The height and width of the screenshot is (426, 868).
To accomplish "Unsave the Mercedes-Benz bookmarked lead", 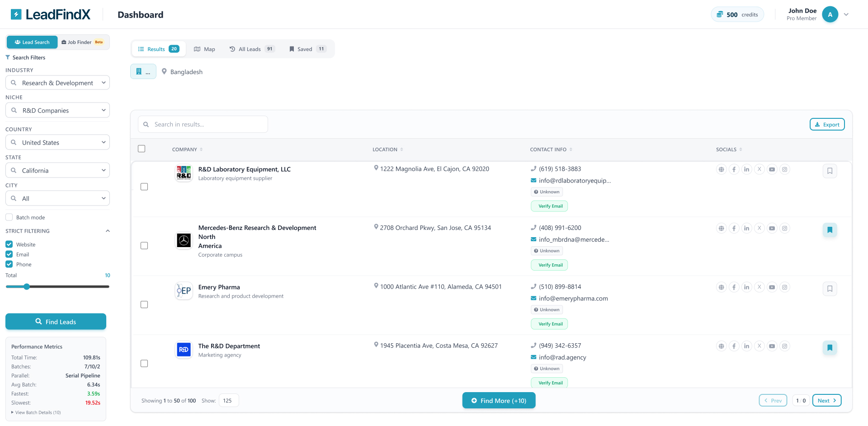I will [x=830, y=230].
